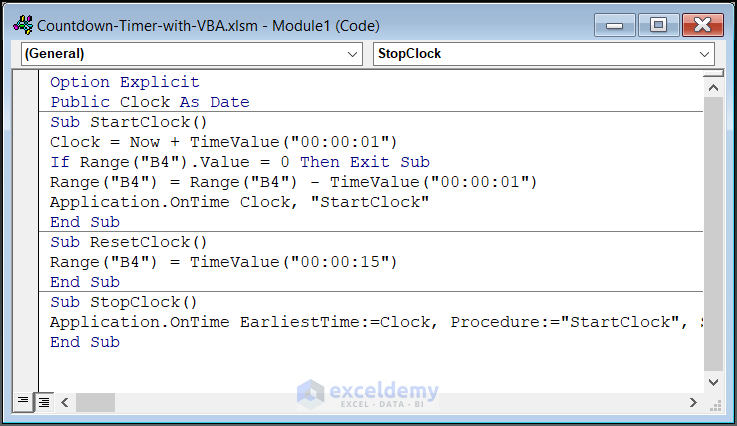Click the Sub StartClock() line
Screen dimensions: 737x426
[x=129, y=122]
